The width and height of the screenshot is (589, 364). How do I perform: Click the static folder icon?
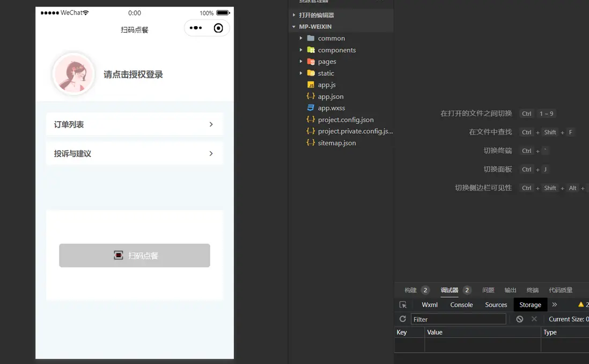coord(311,73)
